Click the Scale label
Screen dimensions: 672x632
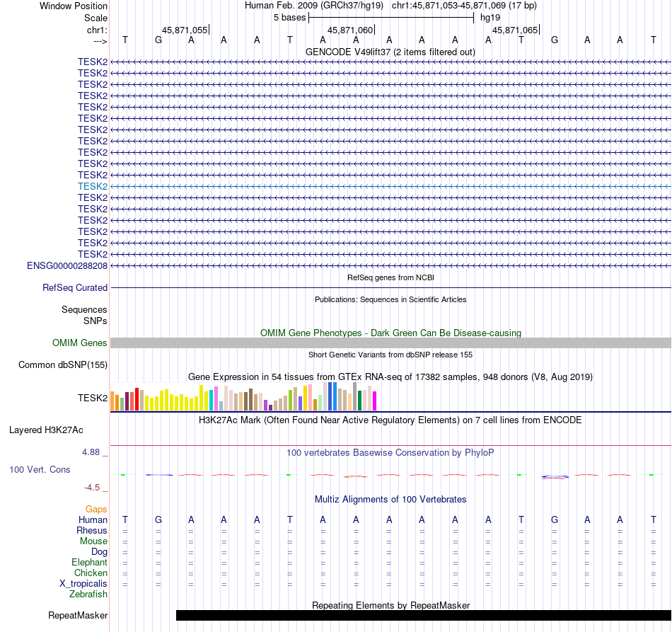[95, 18]
